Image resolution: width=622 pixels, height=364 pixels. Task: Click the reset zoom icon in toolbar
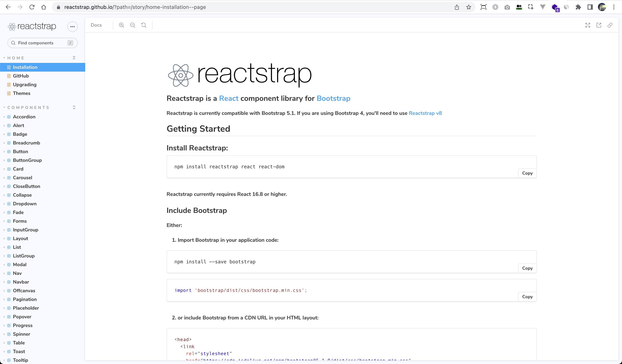click(x=143, y=25)
